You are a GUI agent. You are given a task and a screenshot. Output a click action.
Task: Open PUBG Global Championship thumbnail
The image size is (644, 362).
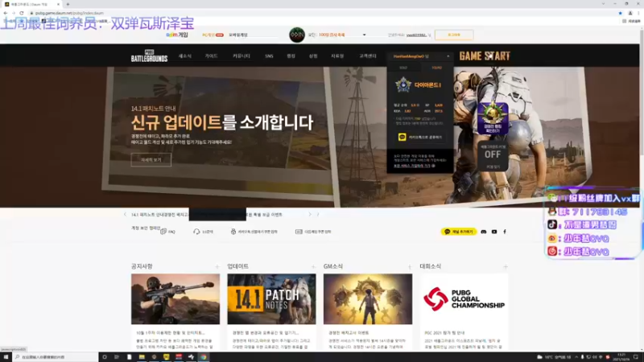464,299
